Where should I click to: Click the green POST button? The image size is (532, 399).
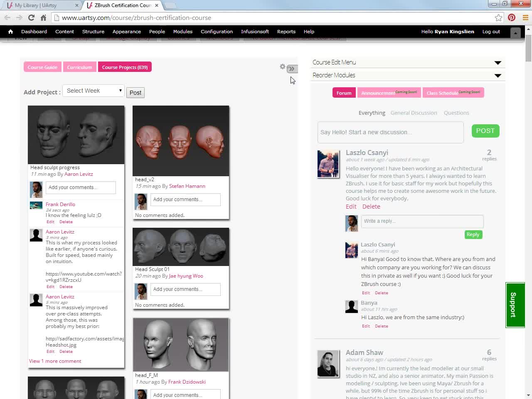click(485, 131)
